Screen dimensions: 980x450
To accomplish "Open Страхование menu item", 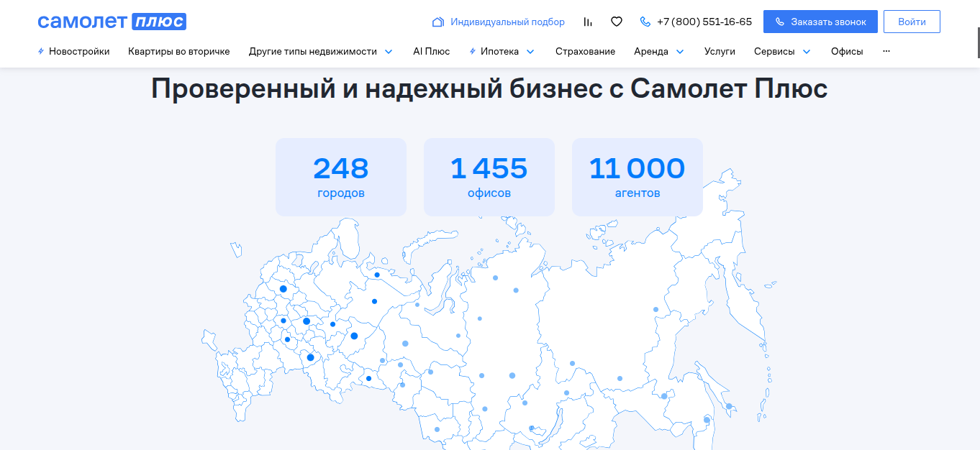I will pos(585,51).
